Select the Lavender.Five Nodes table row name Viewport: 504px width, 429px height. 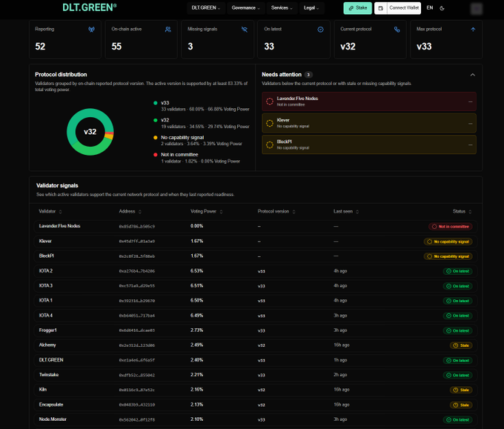59,226
